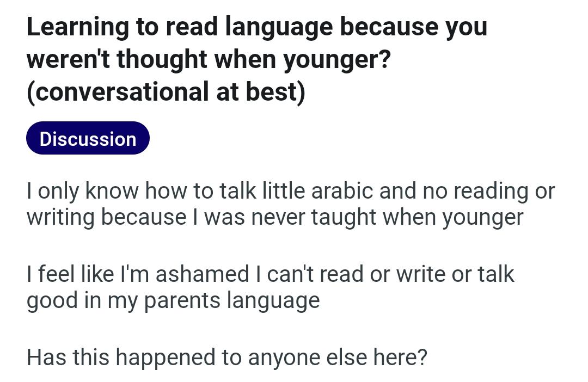
Task: Click the word "language" in the title's first line
Action: [279, 28]
